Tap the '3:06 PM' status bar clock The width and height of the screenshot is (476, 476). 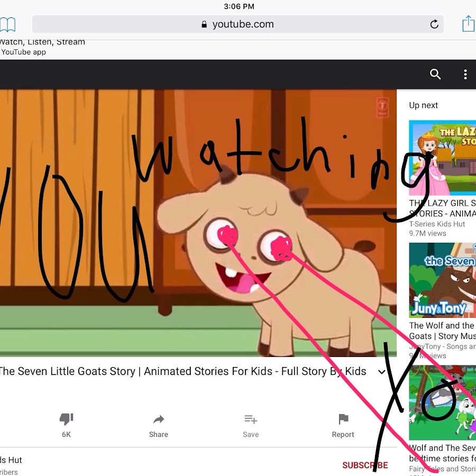(x=239, y=6)
